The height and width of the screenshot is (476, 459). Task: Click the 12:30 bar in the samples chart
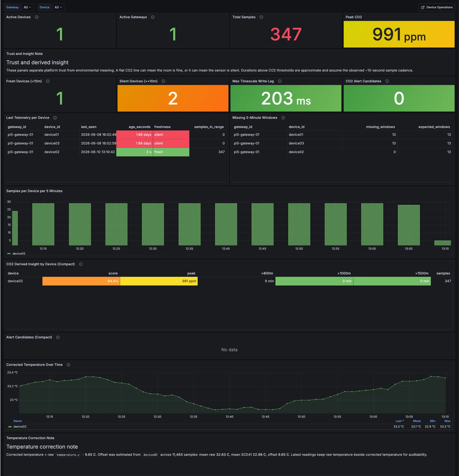(153, 224)
